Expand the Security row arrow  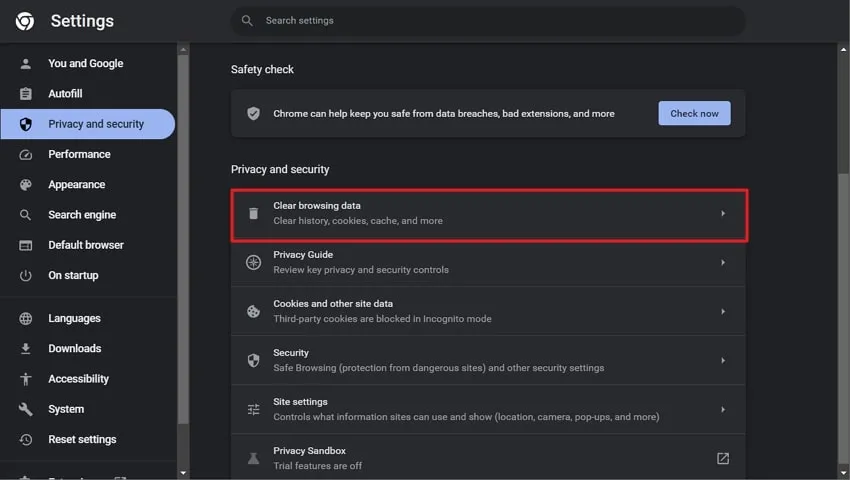[x=723, y=360]
